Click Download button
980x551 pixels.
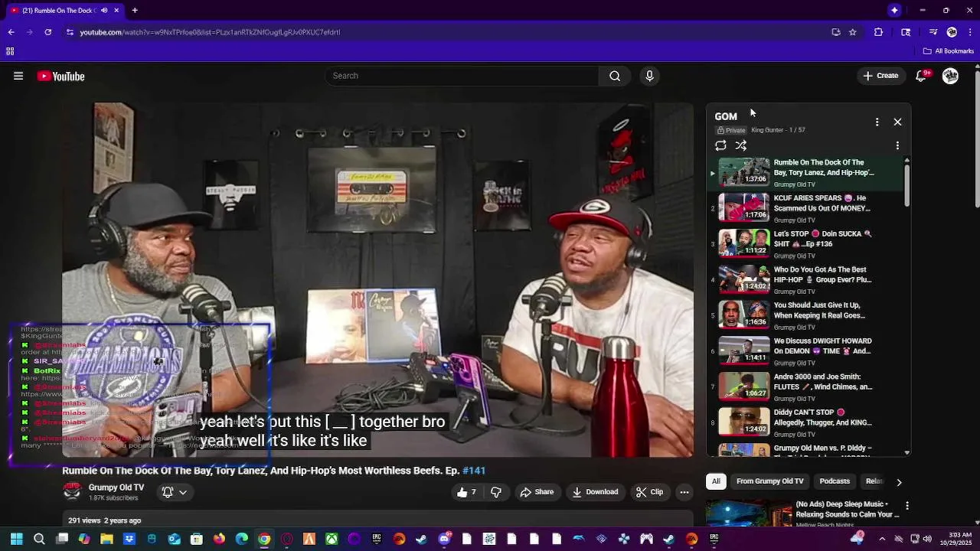click(595, 492)
